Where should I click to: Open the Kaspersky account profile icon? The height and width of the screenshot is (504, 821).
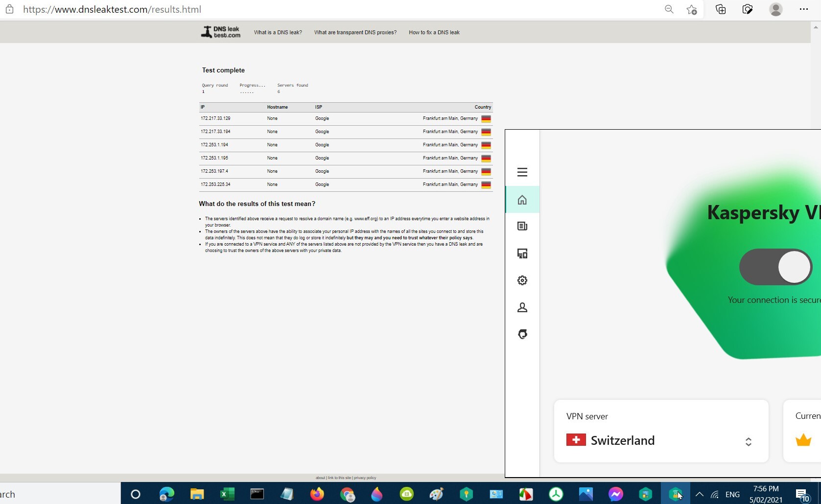tap(522, 307)
